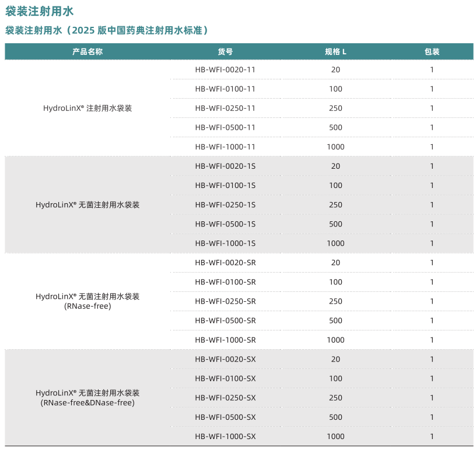Image resolution: width=476 pixels, height=449 pixels.
Task: Click spec value 20 in HB-WFI-0020-11 row
Action: (x=335, y=69)
